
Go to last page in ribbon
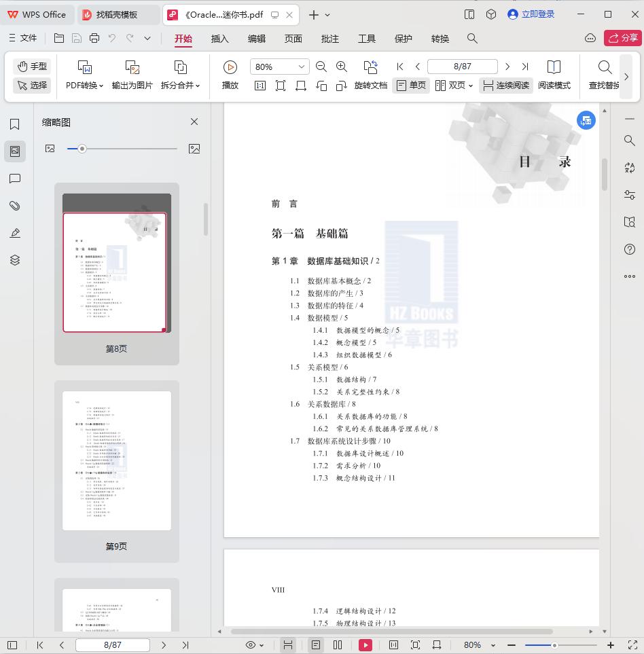(525, 67)
